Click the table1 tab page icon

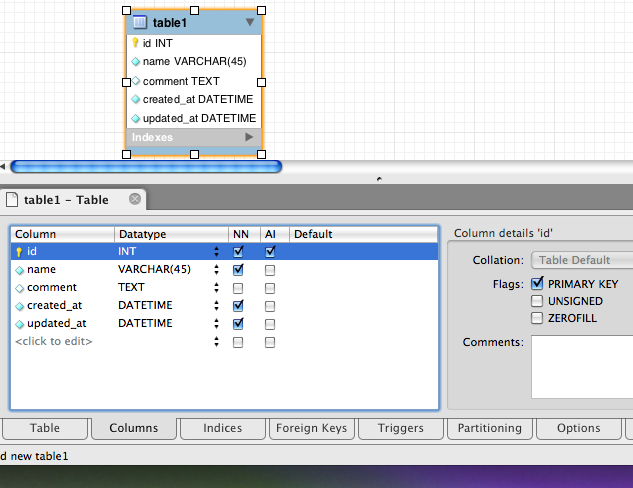[11, 199]
